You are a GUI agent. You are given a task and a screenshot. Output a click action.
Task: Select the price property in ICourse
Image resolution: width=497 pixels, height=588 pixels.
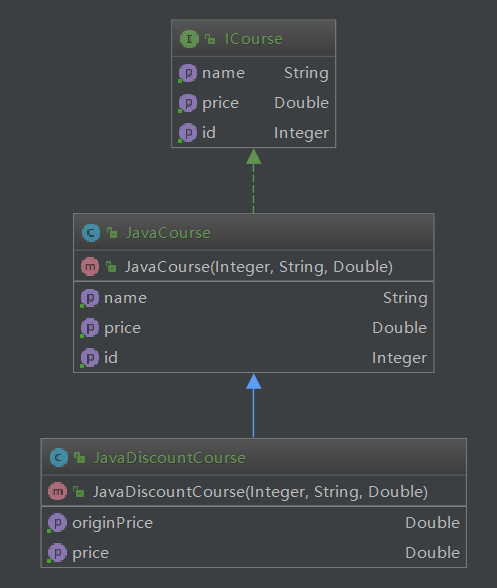click(254, 103)
